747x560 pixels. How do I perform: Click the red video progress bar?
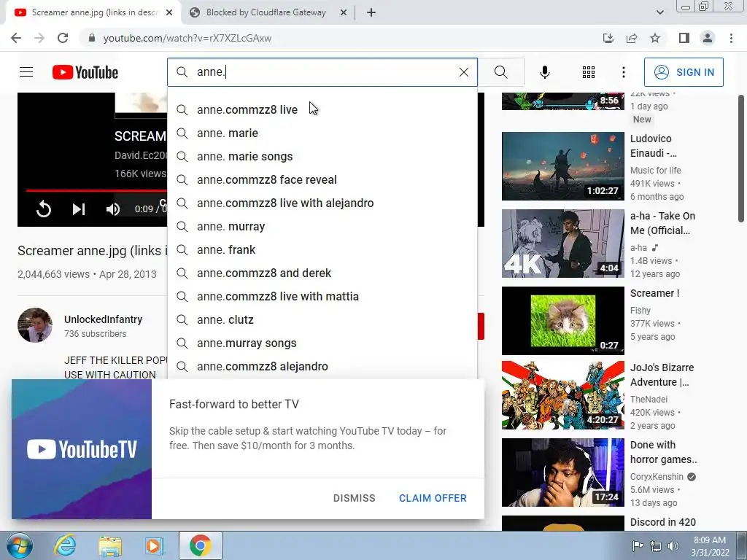point(96,190)
